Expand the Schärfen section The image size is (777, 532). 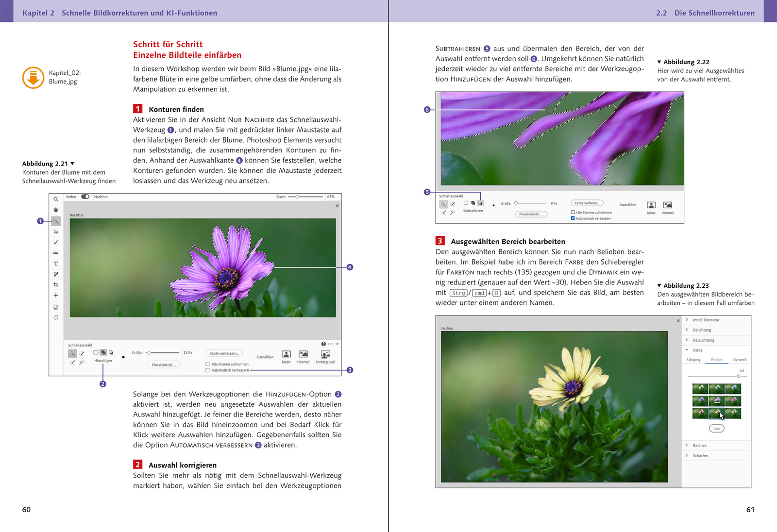[x=687, y=455]
